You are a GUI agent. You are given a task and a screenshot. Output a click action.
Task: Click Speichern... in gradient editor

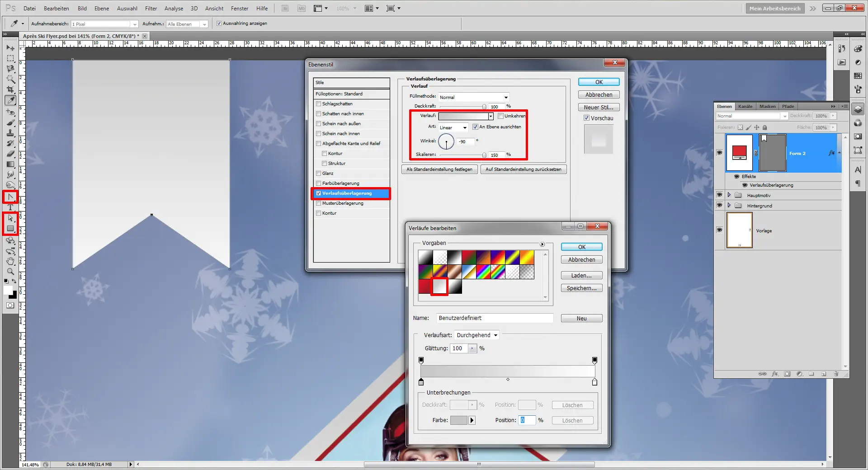point(581,288)
